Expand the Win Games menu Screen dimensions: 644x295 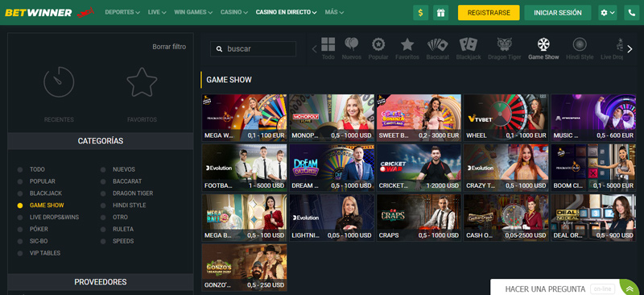(193, 12)
